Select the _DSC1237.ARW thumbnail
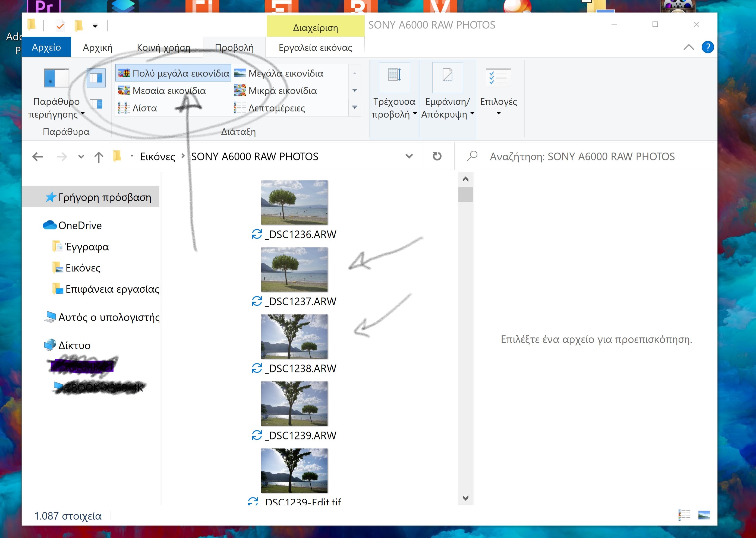The width and height of the screenshot is (756, 538). pos(294,269)
